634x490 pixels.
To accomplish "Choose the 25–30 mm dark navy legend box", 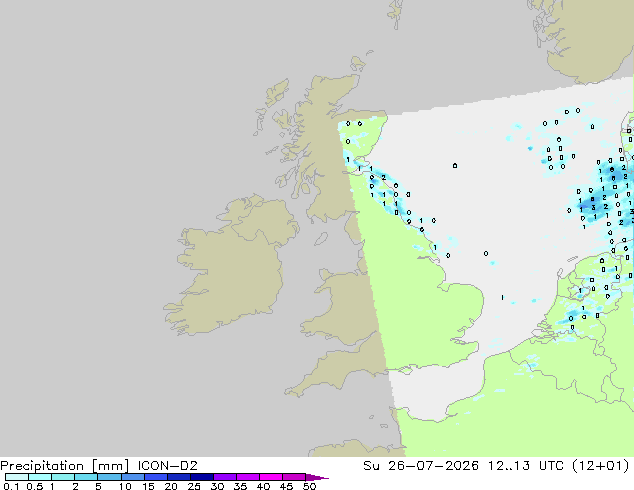I will click(x=202, y=477).
